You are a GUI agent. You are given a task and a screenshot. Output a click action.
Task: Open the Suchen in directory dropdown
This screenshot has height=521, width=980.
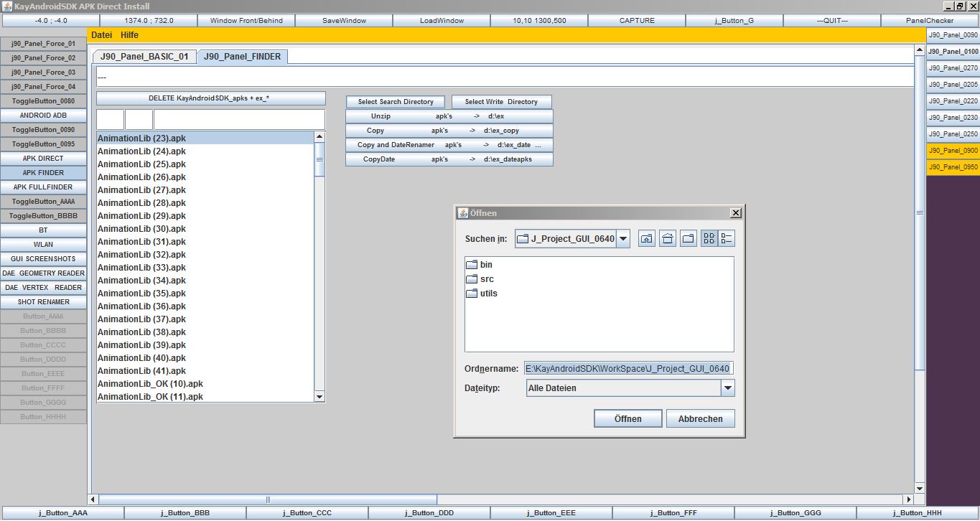[622, 239]
